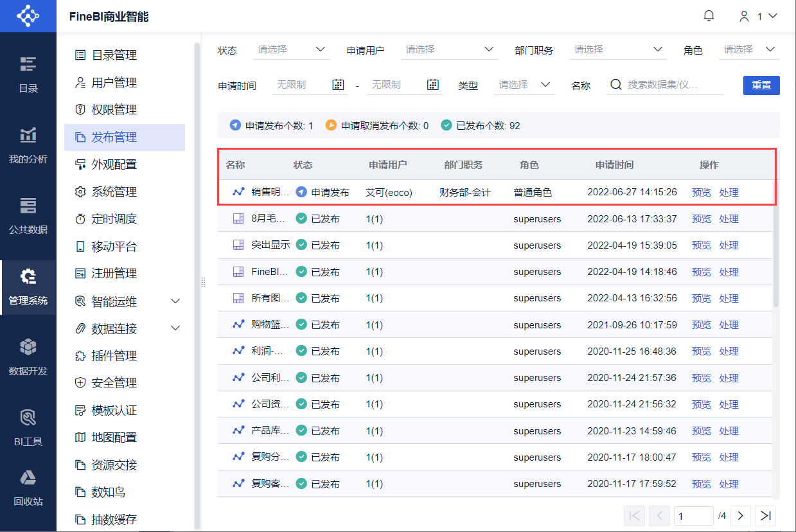Viewport: 796px width, 532px height.
Task: Open 我的分析 in left navigation
Action: 28,145
